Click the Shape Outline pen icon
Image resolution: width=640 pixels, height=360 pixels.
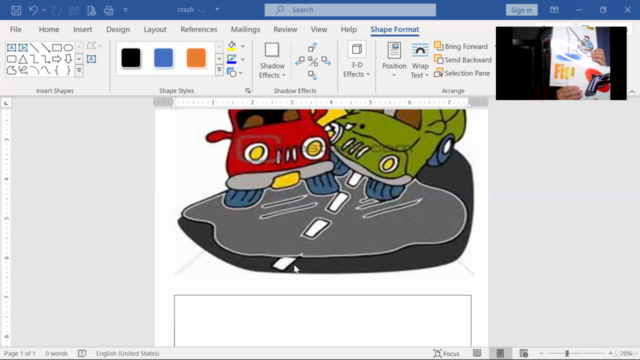click(232, 60)
